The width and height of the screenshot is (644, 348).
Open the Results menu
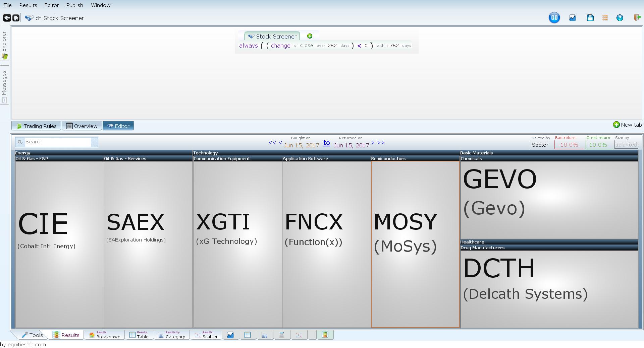click(28, 5)
